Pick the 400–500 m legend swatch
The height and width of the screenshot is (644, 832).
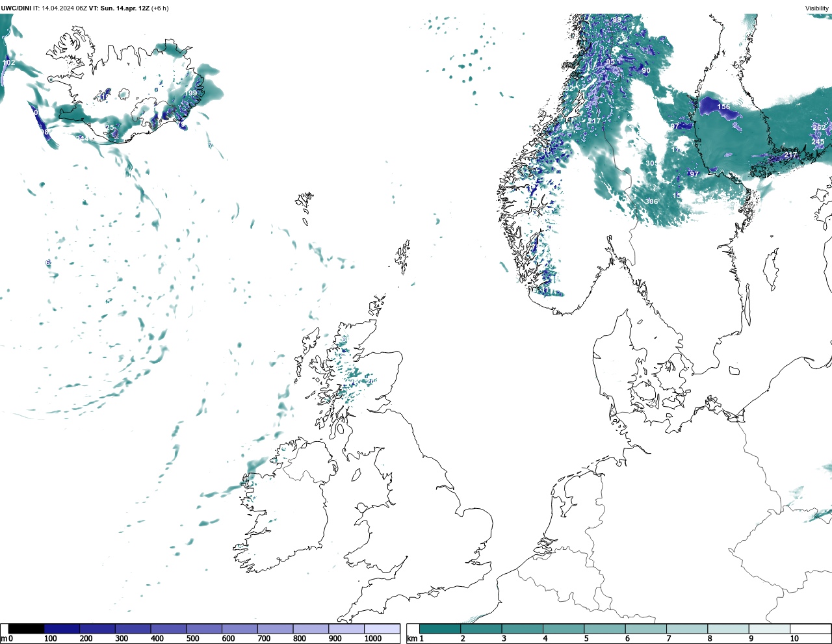(x=168, y=628)
